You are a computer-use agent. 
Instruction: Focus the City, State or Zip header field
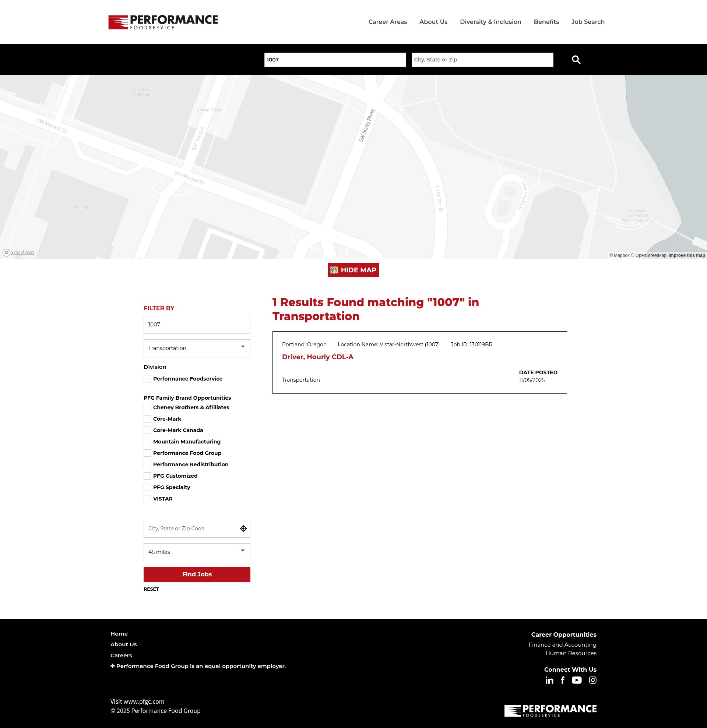click(482, 60)
